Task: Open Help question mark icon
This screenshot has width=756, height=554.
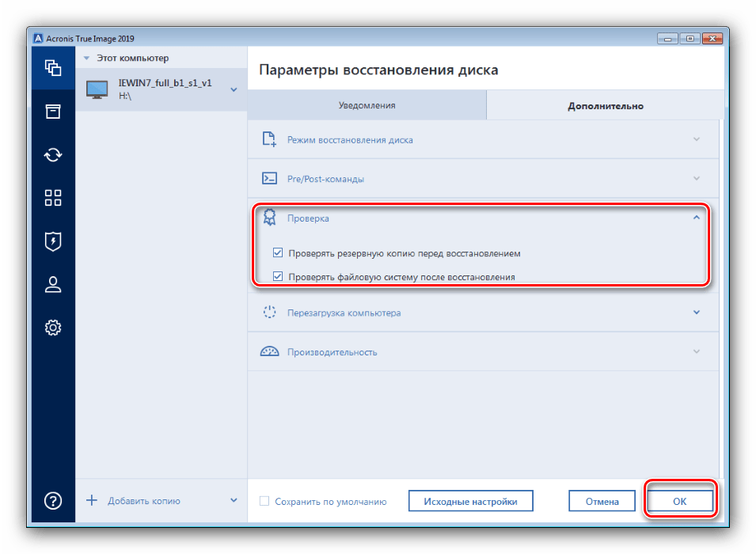Action: [53, 500]
